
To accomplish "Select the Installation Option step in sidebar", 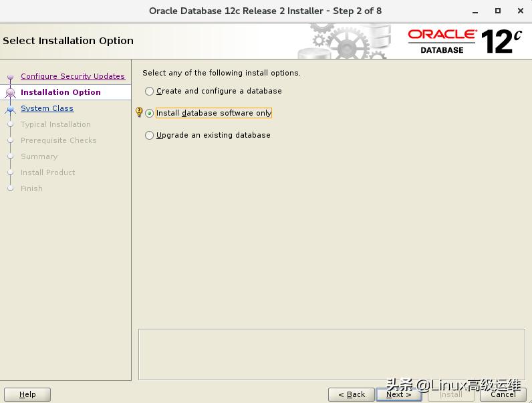I will click(61, 92).
